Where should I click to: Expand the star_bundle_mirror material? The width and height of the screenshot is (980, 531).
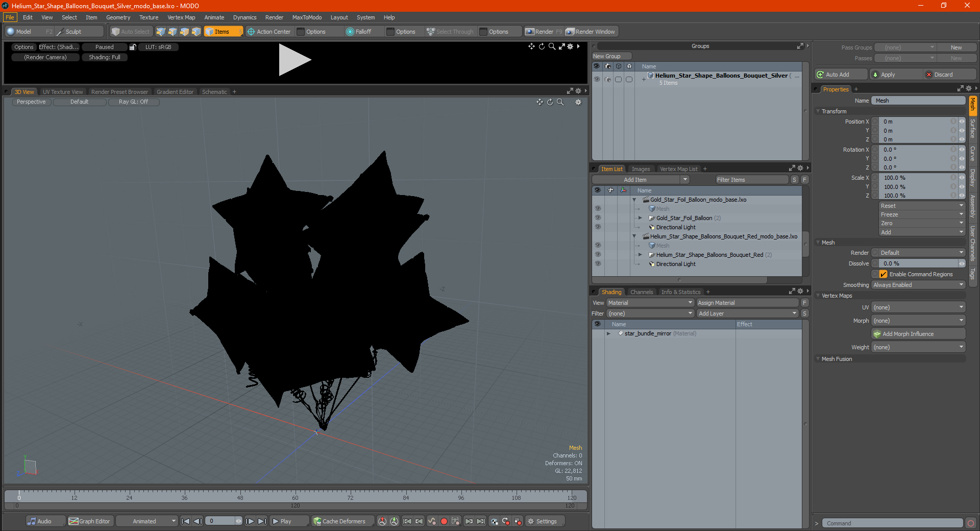tap(608, 333)
